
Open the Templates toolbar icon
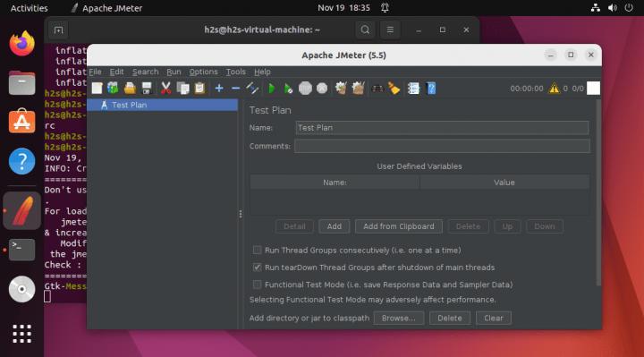click(113, 89)
